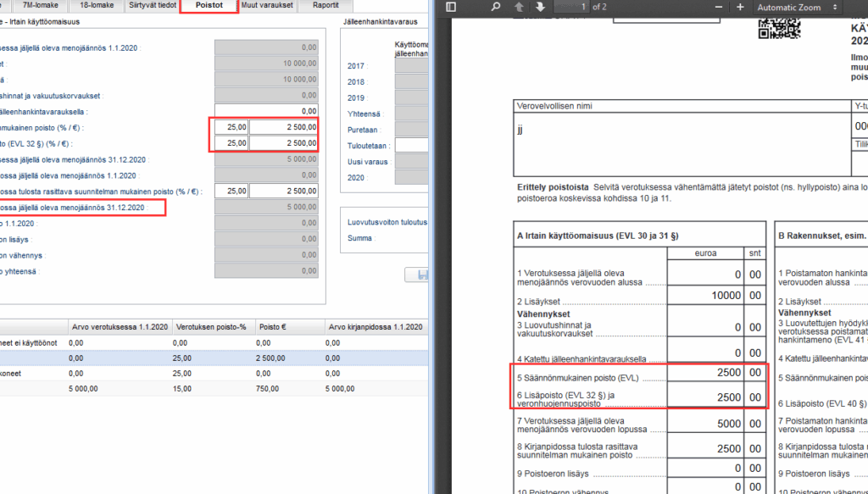Go to next PDF page arrow
Image resolution: width=868 pixels, height=494 pixels.
click(x=540, y=7)
